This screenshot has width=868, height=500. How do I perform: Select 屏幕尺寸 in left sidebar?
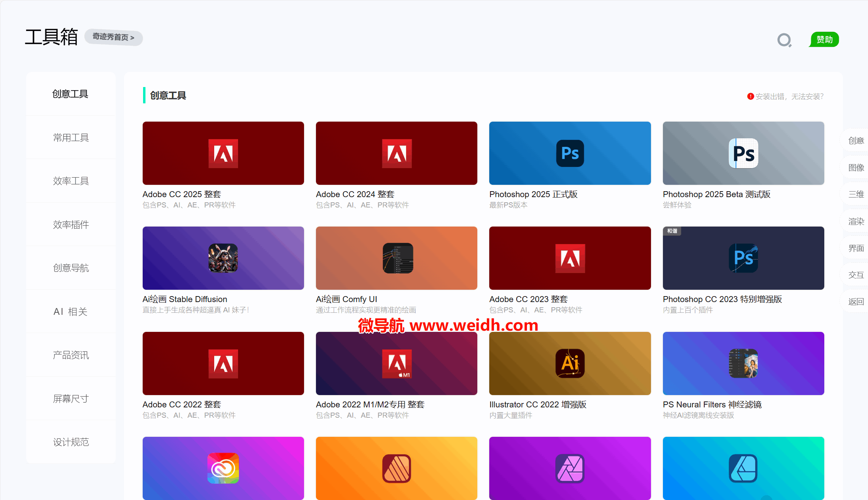click(x=71, y=399)
